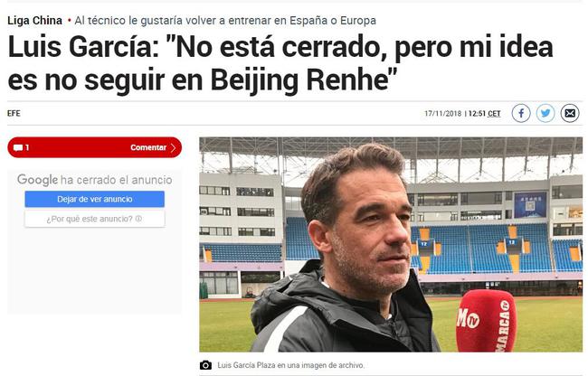Click the arrow chevron on the Comentar bar
The width and height of the screenshot is (588, 376).
tap(173, 147)
